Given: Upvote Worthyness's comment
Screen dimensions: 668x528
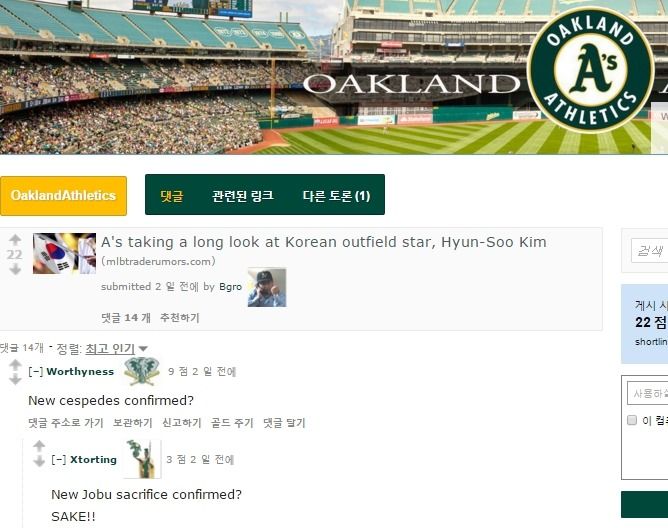Looking at the screenshot, I should (x=15, y=365).
